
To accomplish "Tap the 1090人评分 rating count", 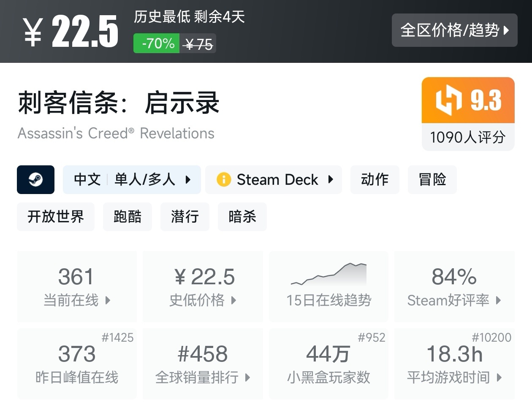I will pyautogui.click(x=468, y=137).
